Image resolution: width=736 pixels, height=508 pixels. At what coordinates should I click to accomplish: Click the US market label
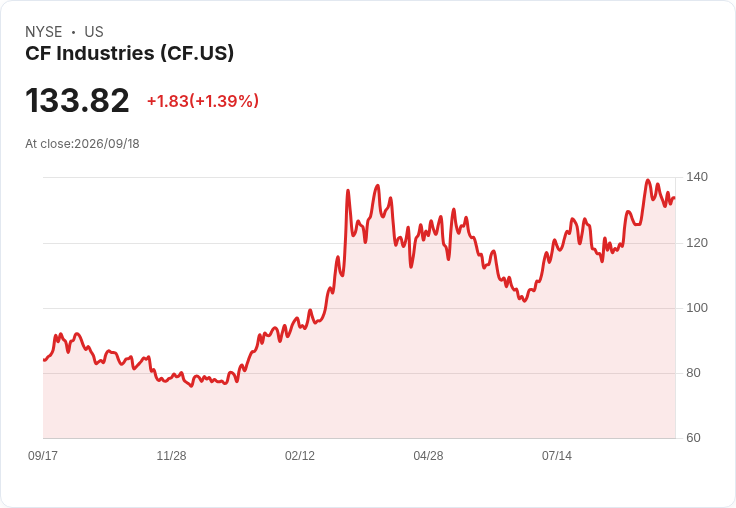pos(94,32)
